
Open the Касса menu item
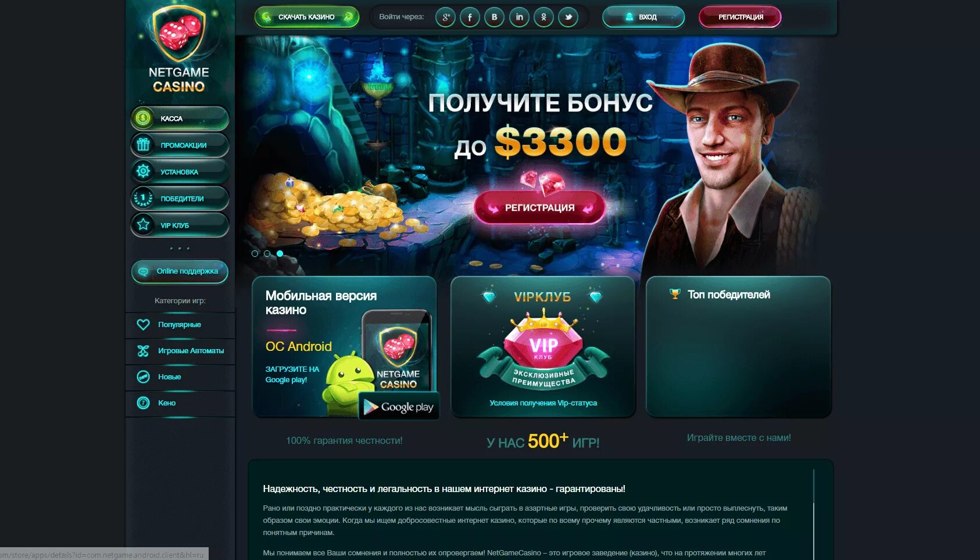pos(180,119)
